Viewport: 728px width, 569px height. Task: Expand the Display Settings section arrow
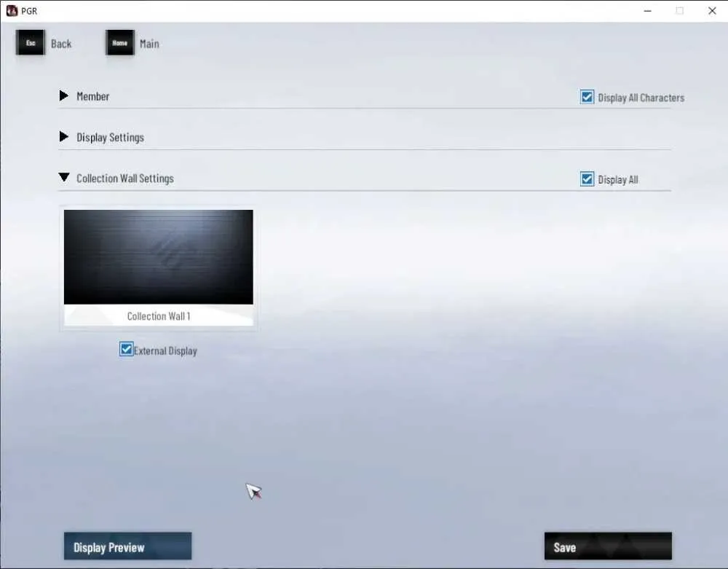[x=64, y=136]
